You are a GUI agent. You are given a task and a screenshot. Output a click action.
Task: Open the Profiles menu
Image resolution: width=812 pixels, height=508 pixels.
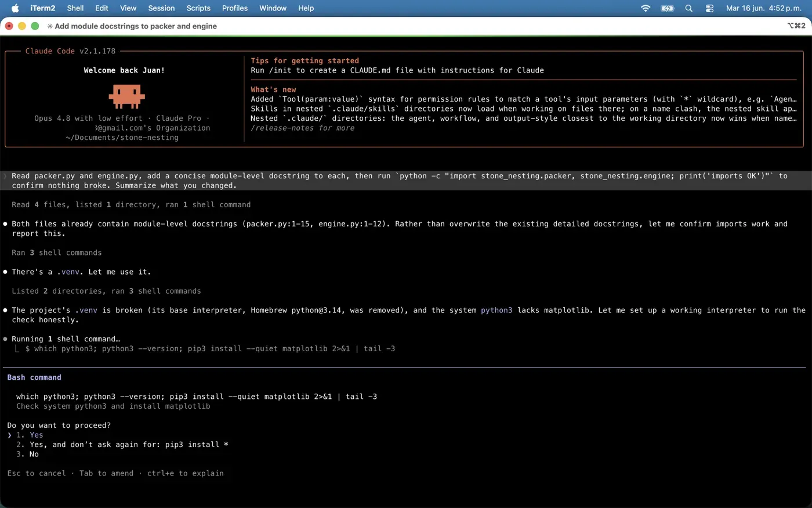235,8
